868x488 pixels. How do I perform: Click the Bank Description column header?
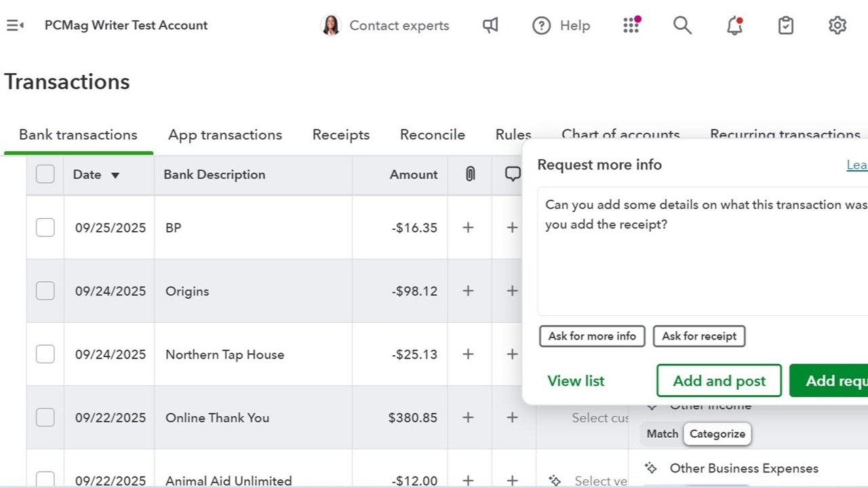tap(214, 174)
